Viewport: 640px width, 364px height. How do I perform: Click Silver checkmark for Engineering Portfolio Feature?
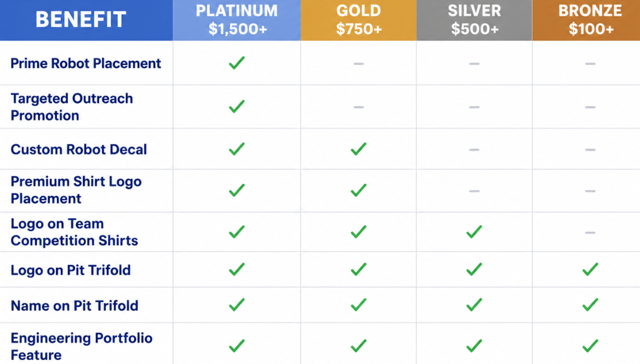click(474, 346)
